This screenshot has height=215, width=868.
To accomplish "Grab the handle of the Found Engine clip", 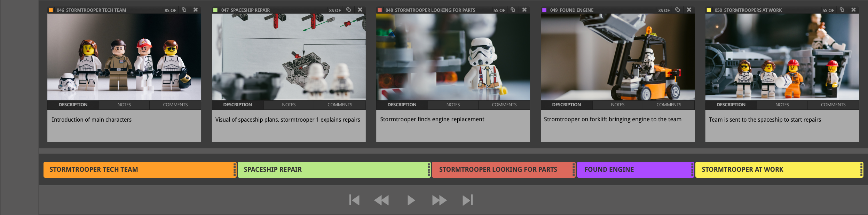I will 692,170.
